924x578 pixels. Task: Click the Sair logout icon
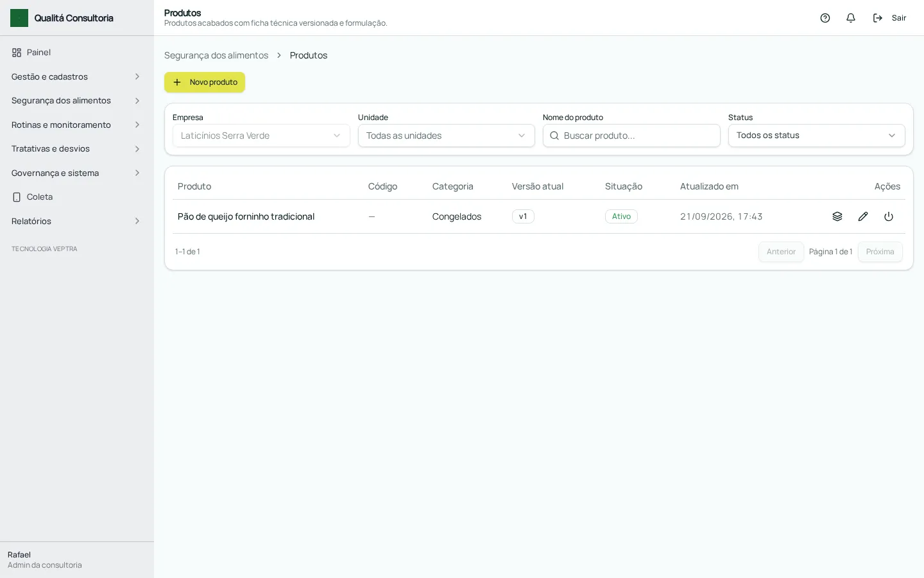point(878,18)
